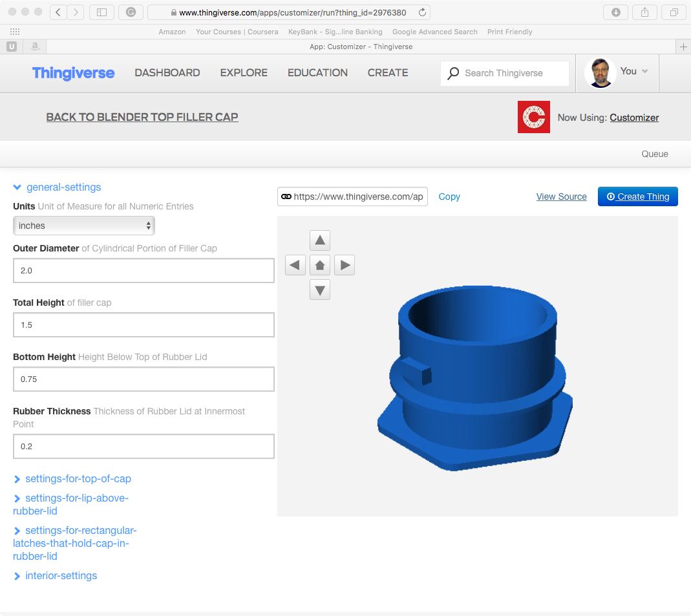Open Safari downloads icon
Image resolution: width=691 pixels, height=616 pixels.
(615, 12)
